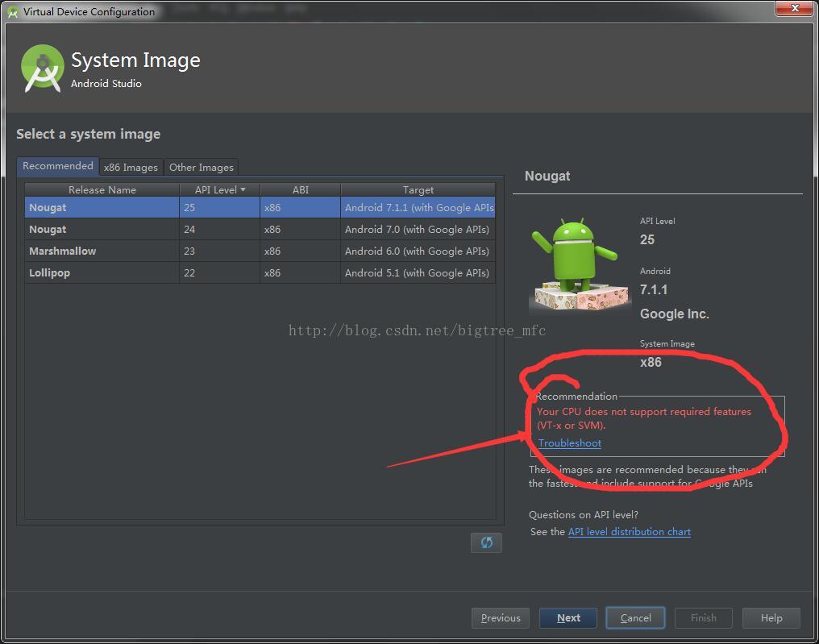
Task: Click the Finish button
Action: click(704, 618)
